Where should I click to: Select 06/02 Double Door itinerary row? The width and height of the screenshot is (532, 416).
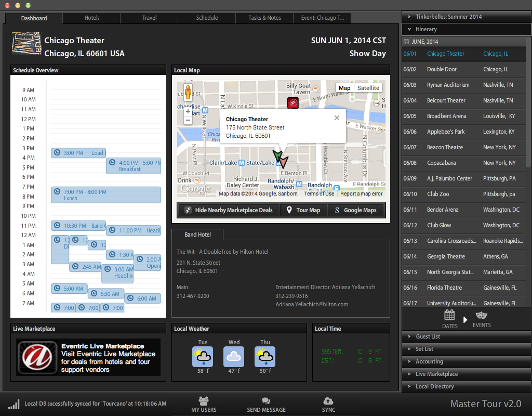click(x=464, y=69)
